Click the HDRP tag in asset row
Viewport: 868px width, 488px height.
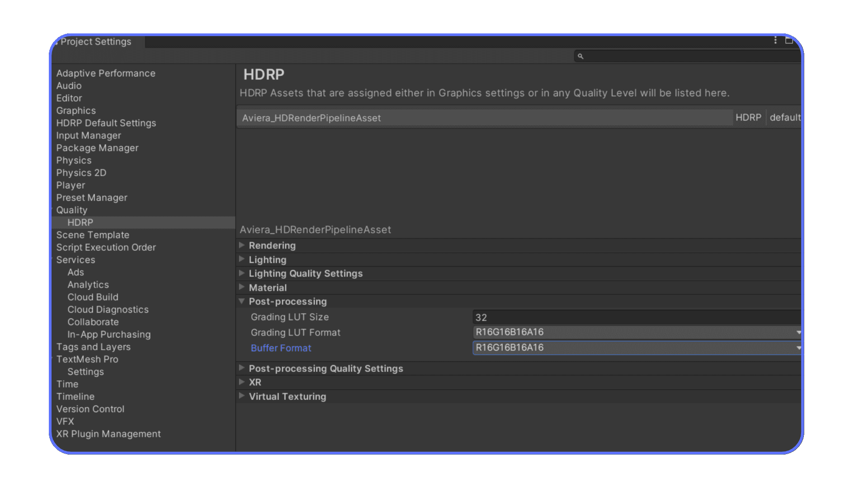[x=748, y=117]
